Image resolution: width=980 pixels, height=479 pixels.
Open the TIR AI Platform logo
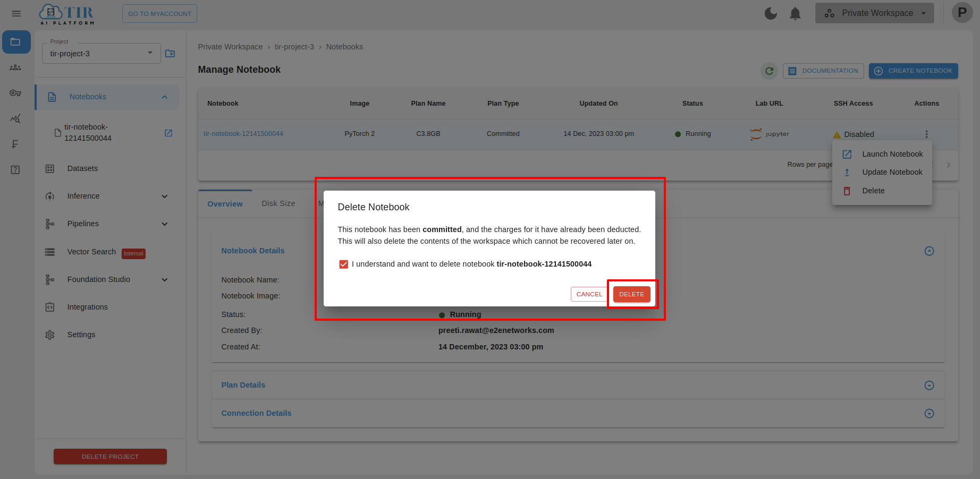pyautogui.click(x=67, y=14)
